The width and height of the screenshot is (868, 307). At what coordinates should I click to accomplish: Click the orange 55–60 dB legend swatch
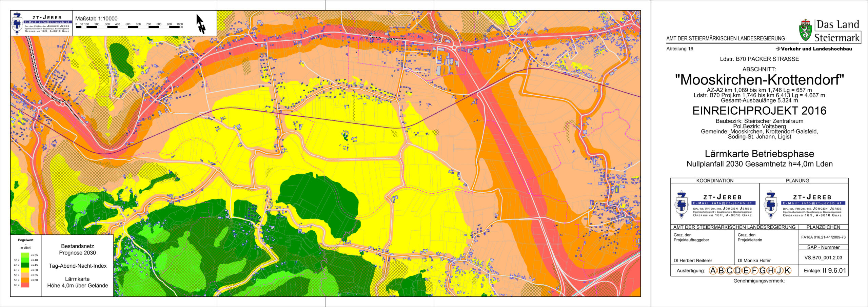25,280
